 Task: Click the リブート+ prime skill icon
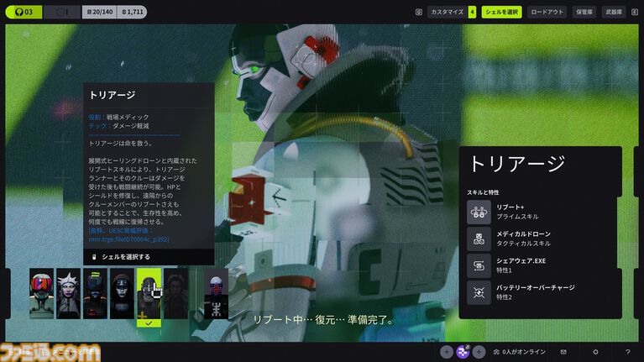[x=479, y=212]
